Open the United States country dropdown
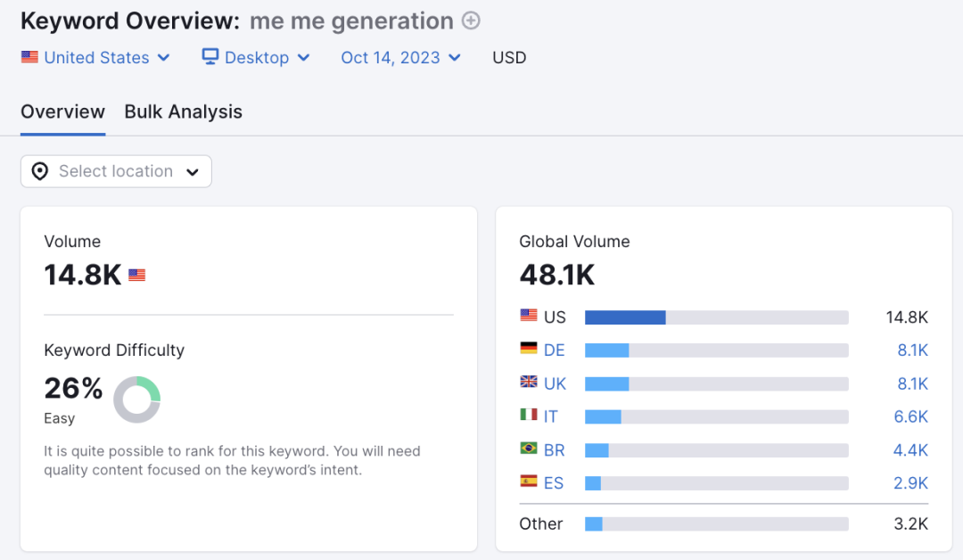 [x=96, y=58]
